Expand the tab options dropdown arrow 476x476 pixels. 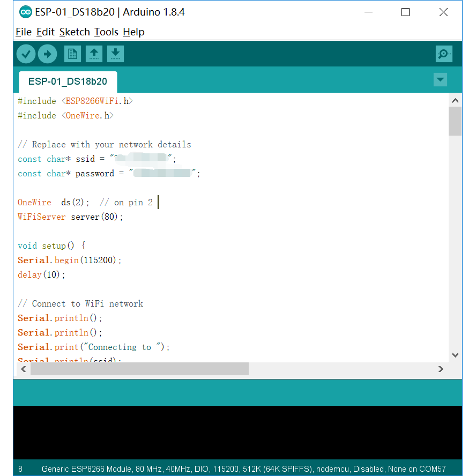[440, 80]
